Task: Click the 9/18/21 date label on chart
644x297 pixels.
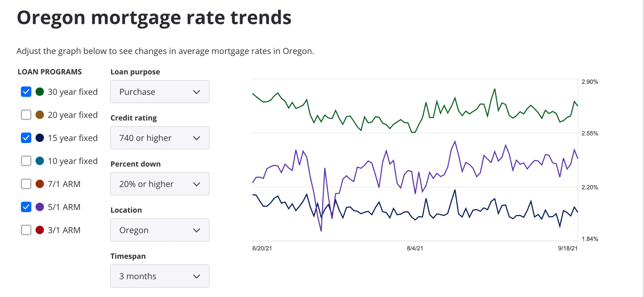Action: [x=568, y=248]
